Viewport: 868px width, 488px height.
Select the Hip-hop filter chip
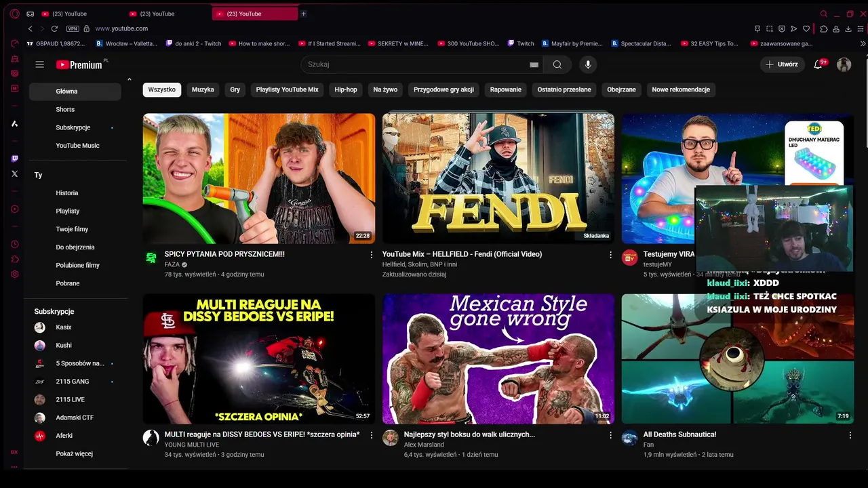pos(346,89)
